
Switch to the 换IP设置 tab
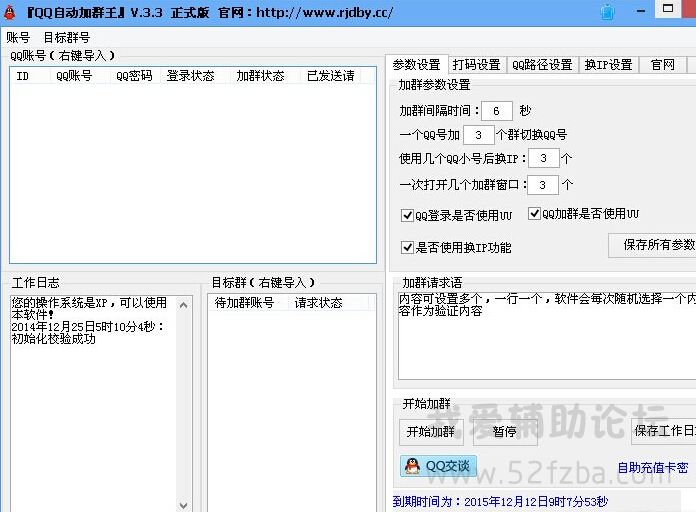[x=608, y=65]
